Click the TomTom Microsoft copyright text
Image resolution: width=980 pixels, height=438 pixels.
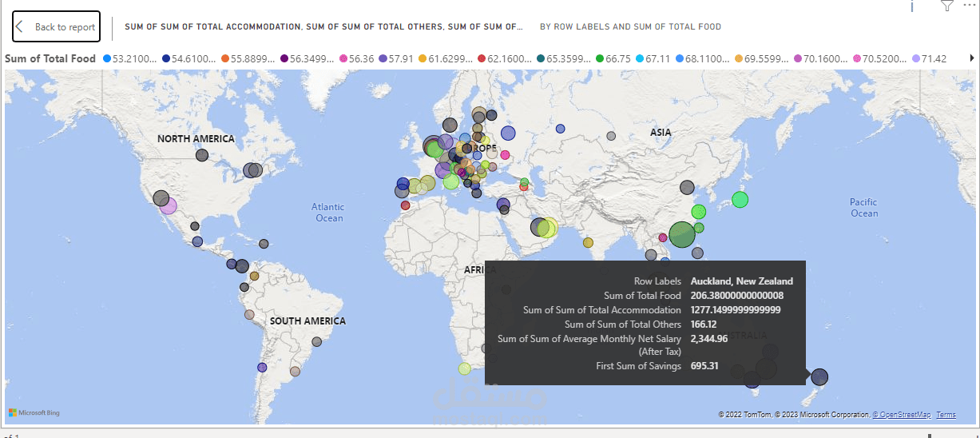point(793,415)
